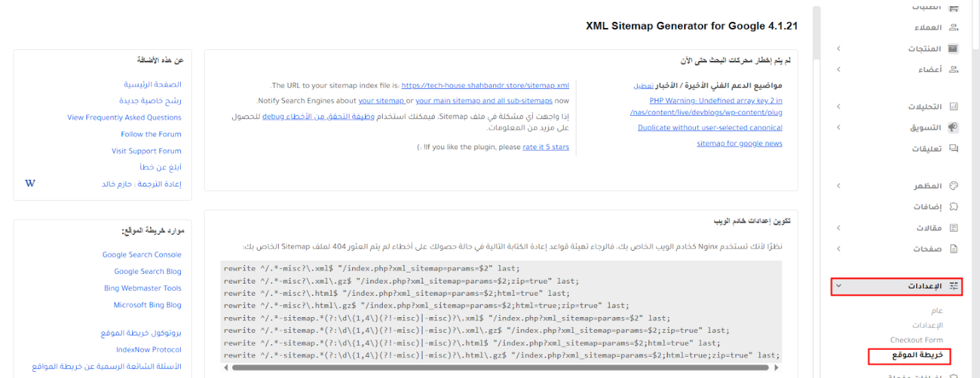Click the Marketing (التسويق) megaphone icon
980x378 pixels.
[953, 128]
